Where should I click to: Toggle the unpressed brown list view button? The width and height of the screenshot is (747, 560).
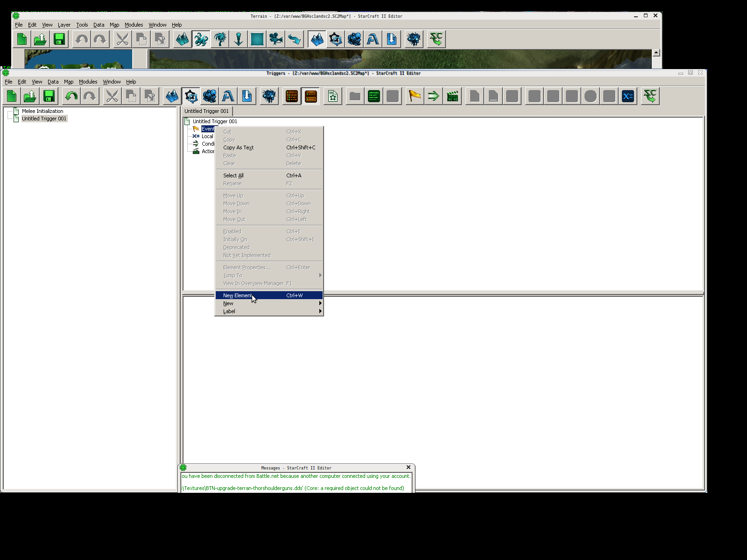pos(291,96)
